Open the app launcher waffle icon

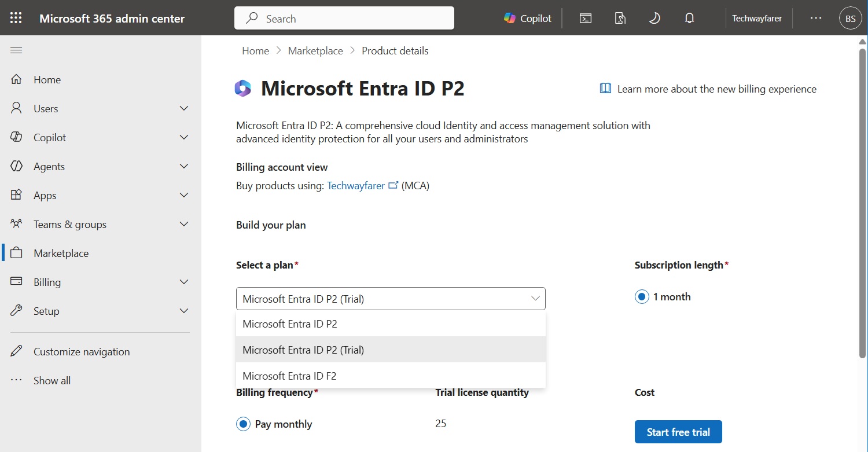(16, 19)
